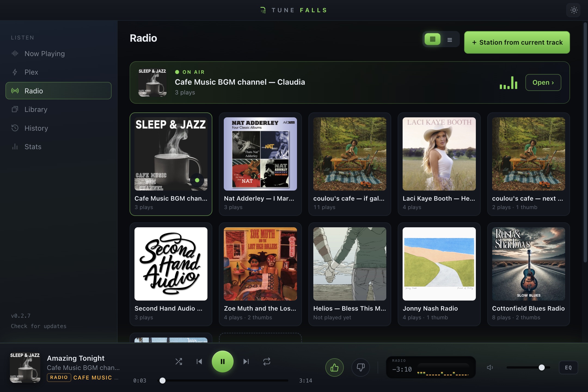
Task: Click the now-playing album art in player bar
Action: [x=25, y=367]
